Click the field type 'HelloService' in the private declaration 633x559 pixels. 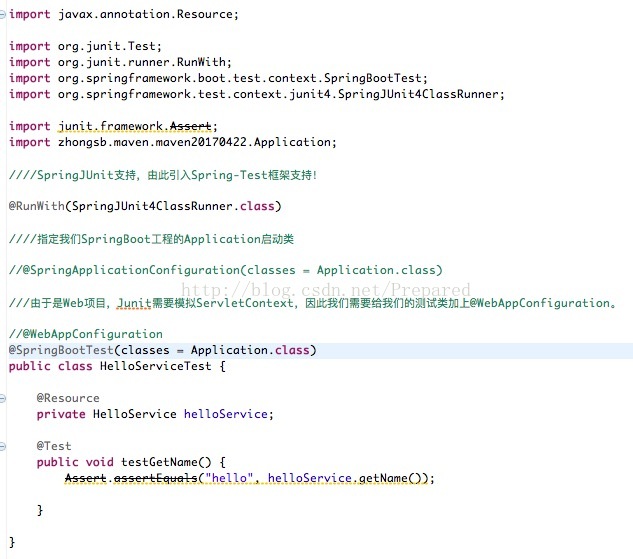coord(134,414)
